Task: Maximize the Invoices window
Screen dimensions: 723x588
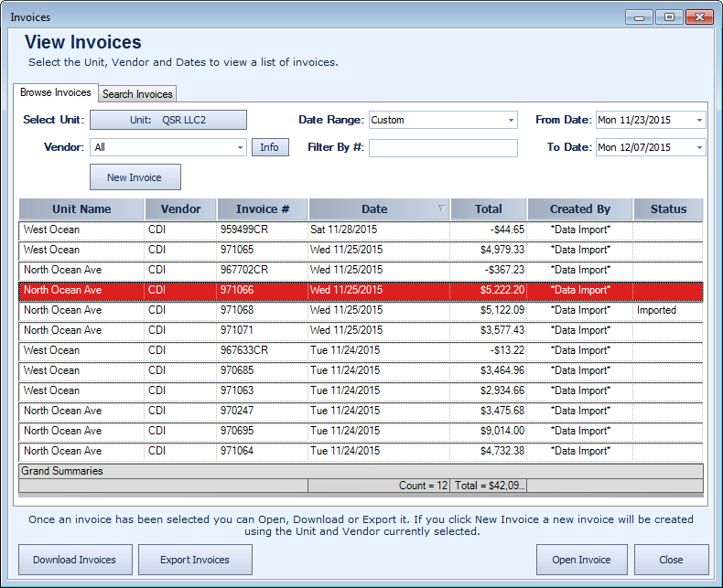Action: 669,16
